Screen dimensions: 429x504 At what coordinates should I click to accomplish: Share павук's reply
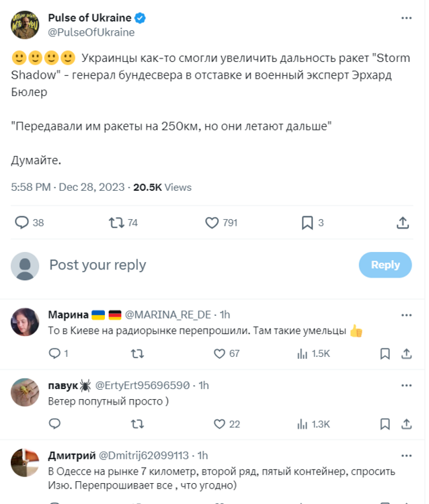(x=407, y=424)
